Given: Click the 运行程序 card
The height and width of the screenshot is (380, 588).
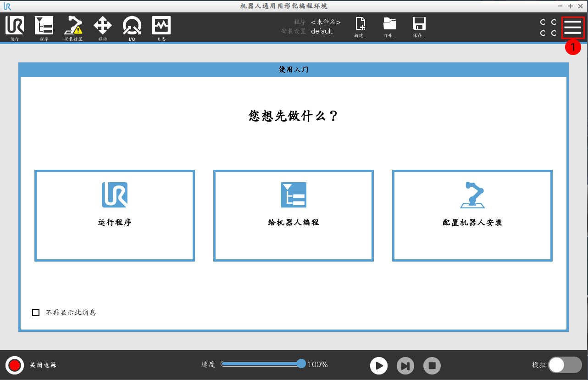Looking at the screenshot, I should click(x=115, y=216).
